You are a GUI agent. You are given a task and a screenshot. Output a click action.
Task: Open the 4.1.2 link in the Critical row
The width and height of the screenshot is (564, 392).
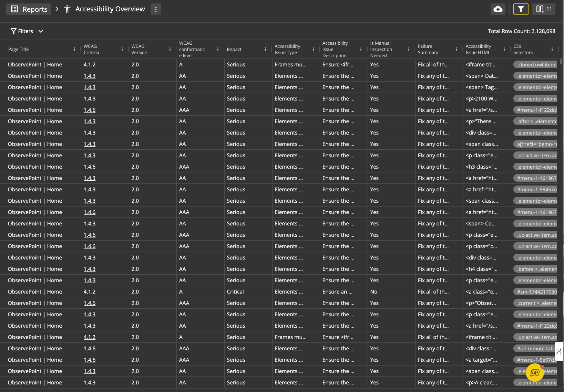pos(90,292)
